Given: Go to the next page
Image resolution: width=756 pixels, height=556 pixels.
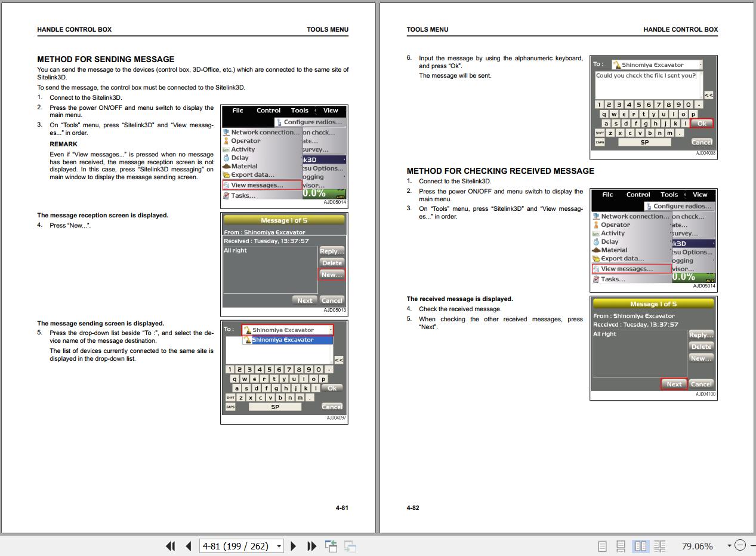Looking at the screenshot, I should pyautogui.click(x=293, y=546).
